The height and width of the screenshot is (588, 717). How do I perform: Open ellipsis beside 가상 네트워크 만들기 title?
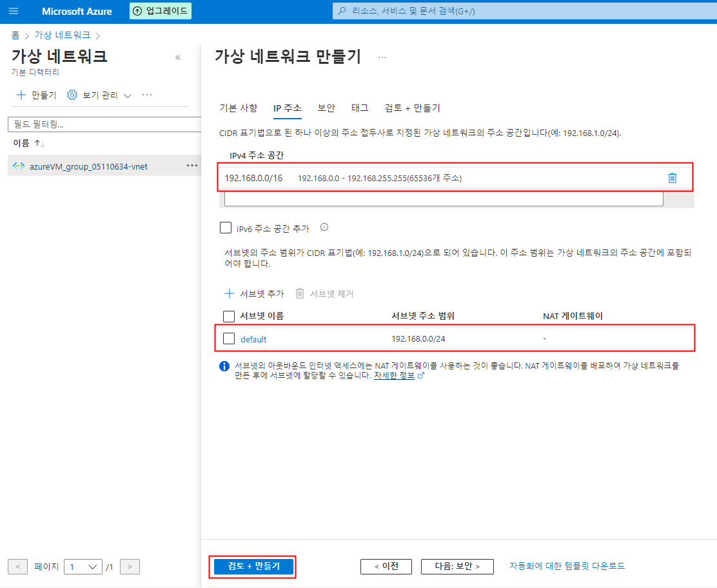click(382, 57)
